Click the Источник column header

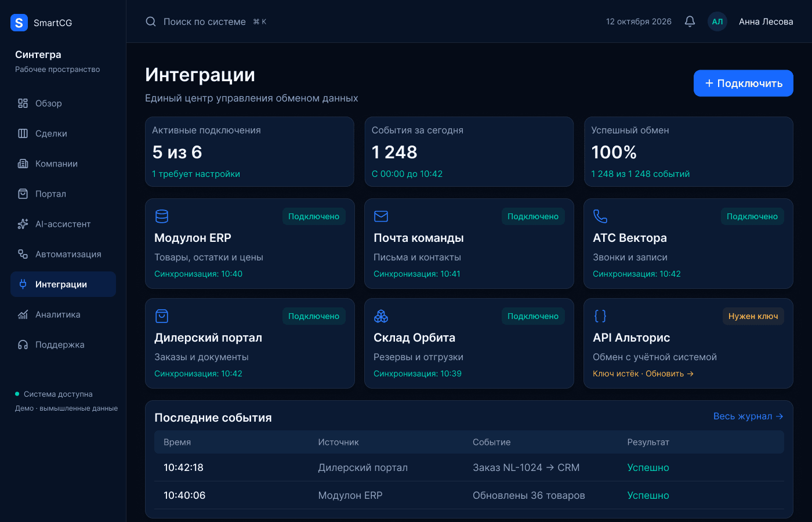click(338, 442)
